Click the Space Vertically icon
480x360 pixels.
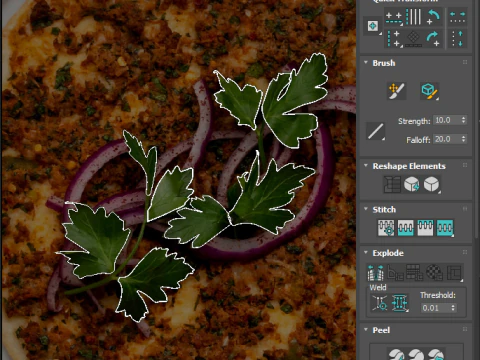pyautogui.click(x=457, y=39)
